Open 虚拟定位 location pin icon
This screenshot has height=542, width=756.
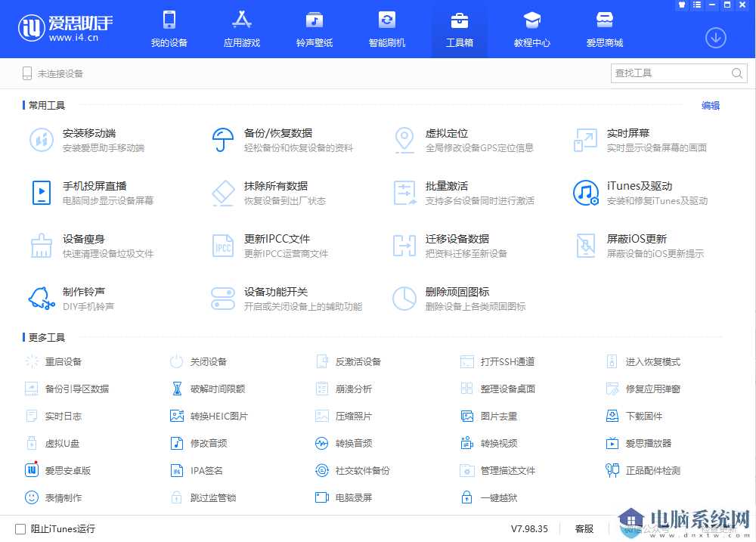pos(404,140)
